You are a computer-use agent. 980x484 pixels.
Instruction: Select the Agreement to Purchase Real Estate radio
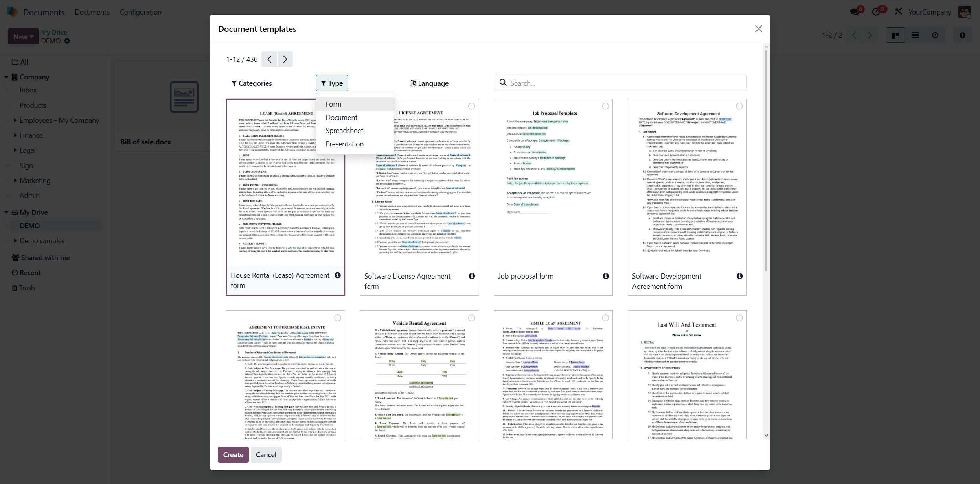click(338, 318)
